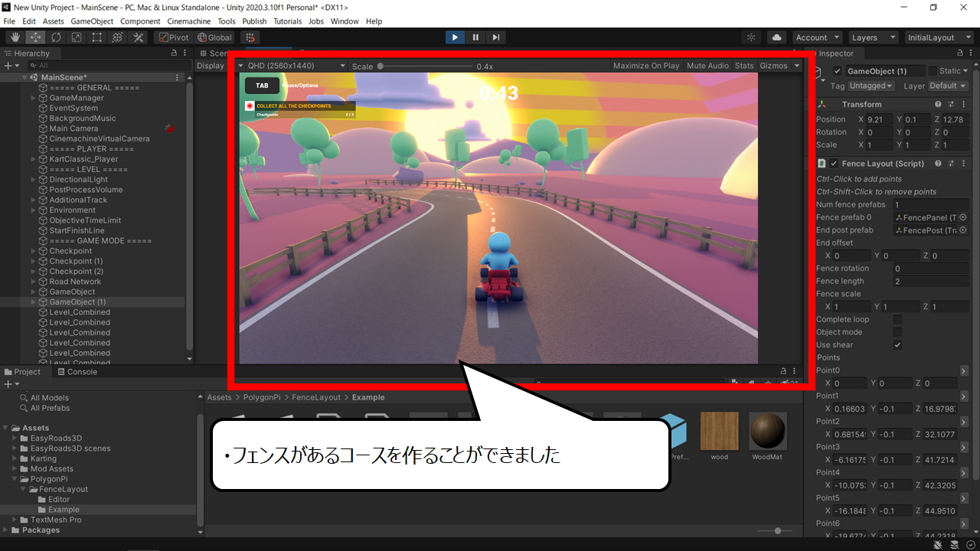Toggle Static checkbox in Inspector
Viewport: 980px width, 551px height.
click(932, 71)
